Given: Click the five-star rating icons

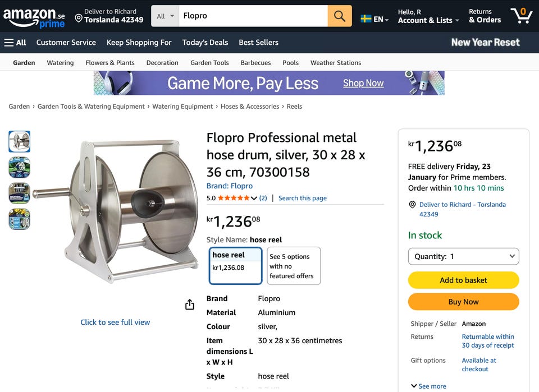Looking at the screenshot, I should [234, 198].
